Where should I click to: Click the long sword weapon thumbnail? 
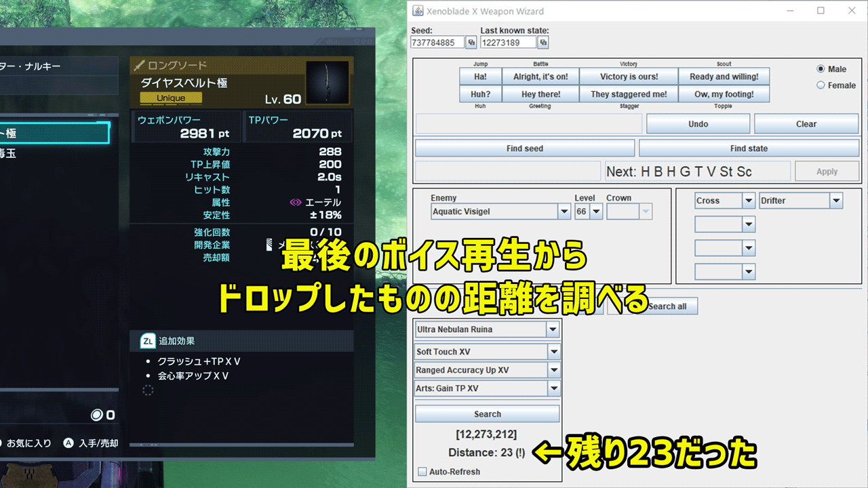(x=328, y=83)
